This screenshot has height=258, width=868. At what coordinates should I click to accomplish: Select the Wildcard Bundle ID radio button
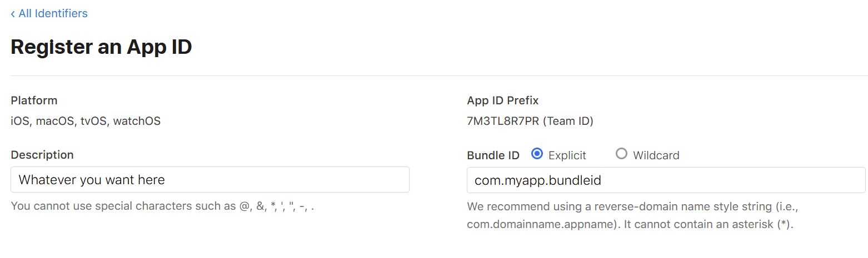tap(621, 154)
